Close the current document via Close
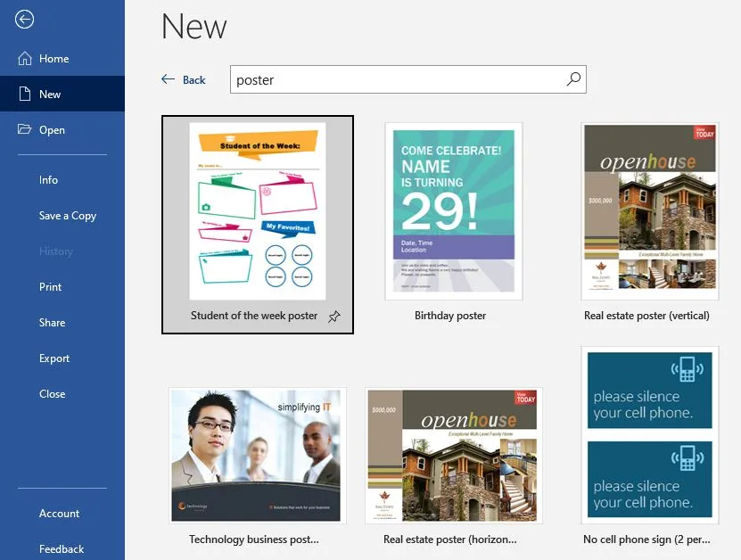The image size is (741, 560). point(52,393)
